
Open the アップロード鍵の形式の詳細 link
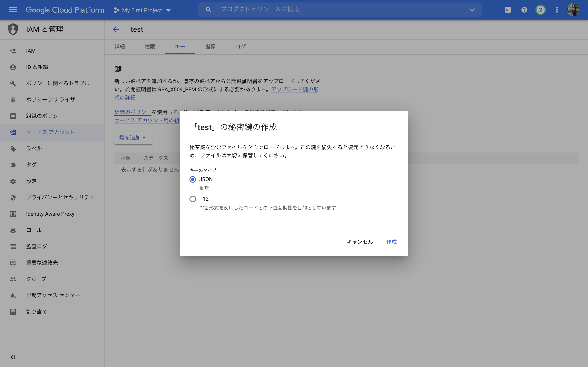[x=294, y=89]
